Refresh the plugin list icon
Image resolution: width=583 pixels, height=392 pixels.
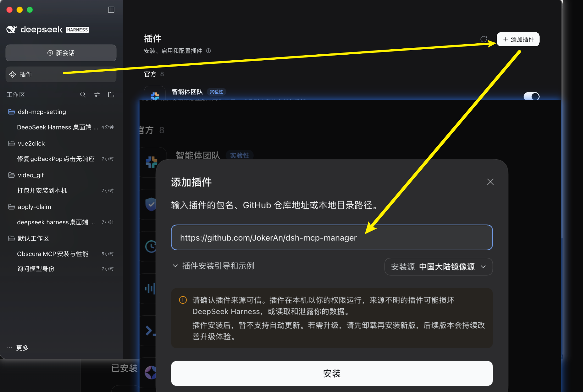[x=484, y=39]
